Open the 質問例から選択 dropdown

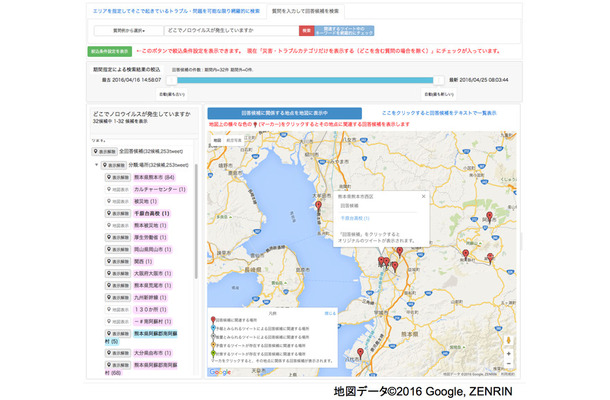click(129, 30)
